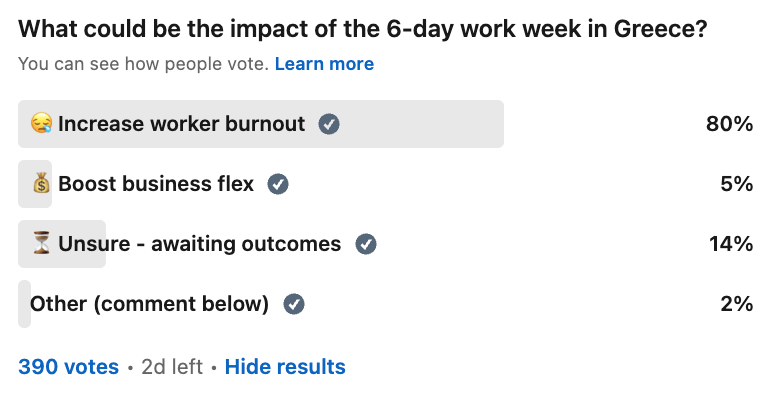This screenshot has height=400, width=770.
Task: Click the money bag emoji icon
Action: tap(41, 184)
